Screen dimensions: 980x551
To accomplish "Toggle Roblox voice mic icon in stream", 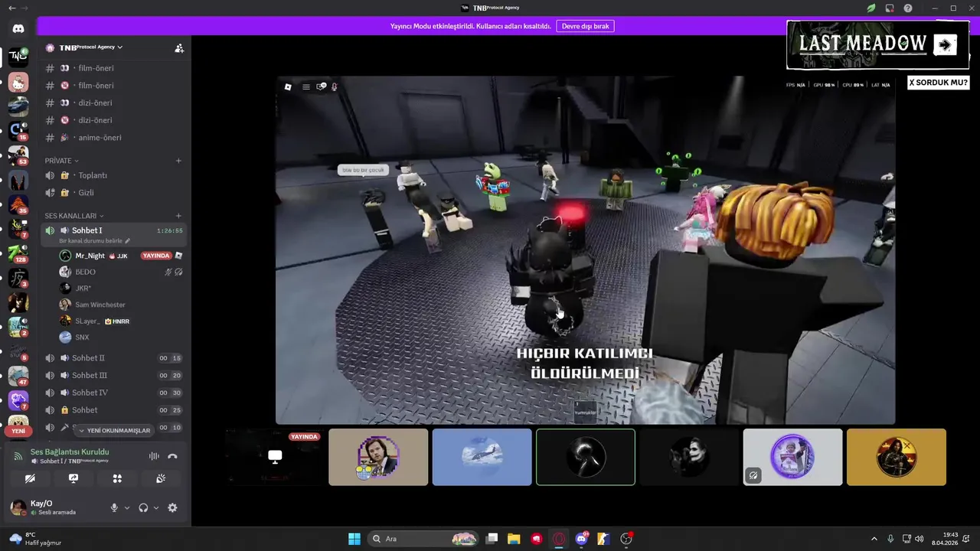I will click(x=334, y=87).
